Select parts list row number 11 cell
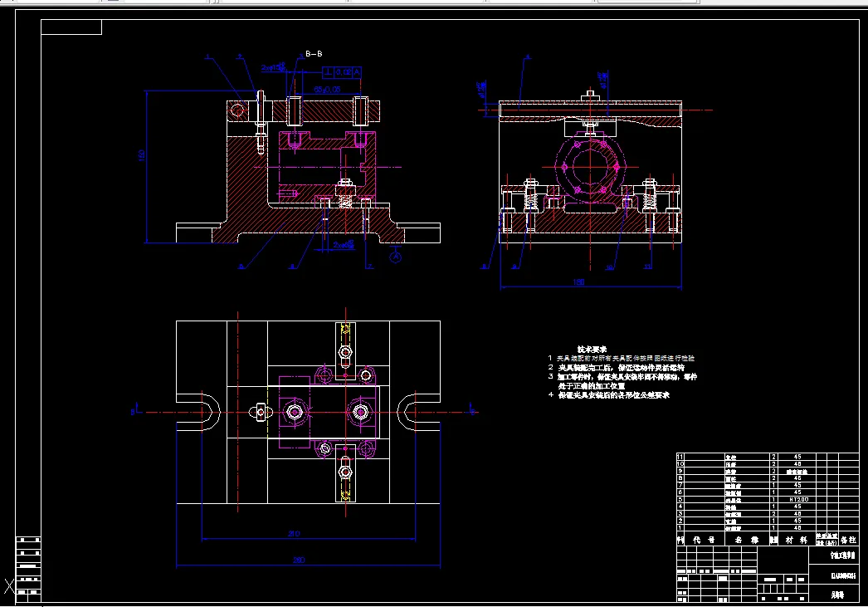868x607 pixels. click(680, 457)
